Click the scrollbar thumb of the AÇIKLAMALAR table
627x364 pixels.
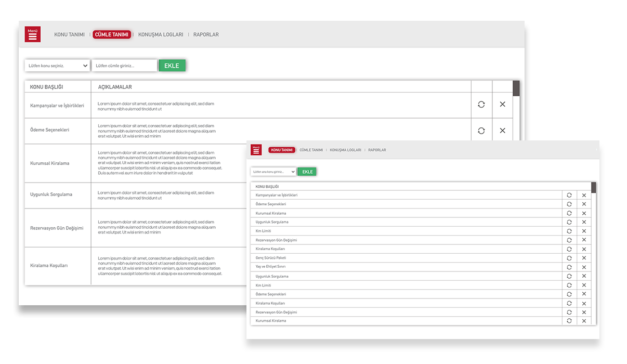pyautogui.click(x=516, y=88)
